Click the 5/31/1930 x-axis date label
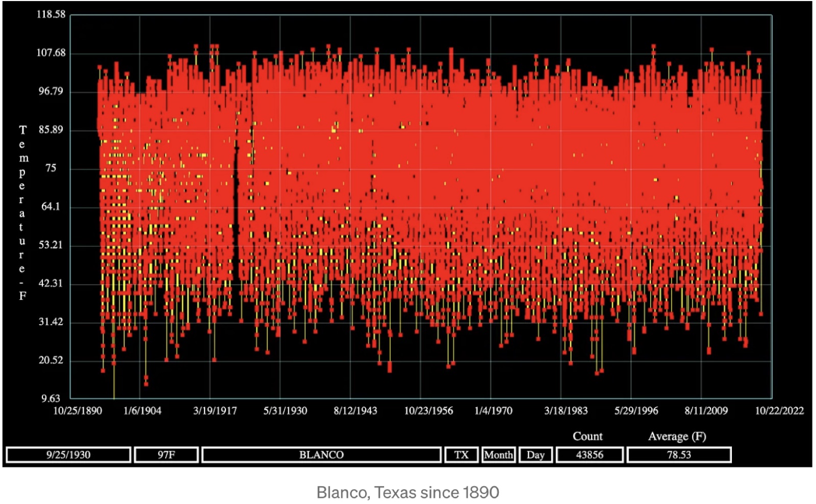The image size is (816, 504). (285, 411)
